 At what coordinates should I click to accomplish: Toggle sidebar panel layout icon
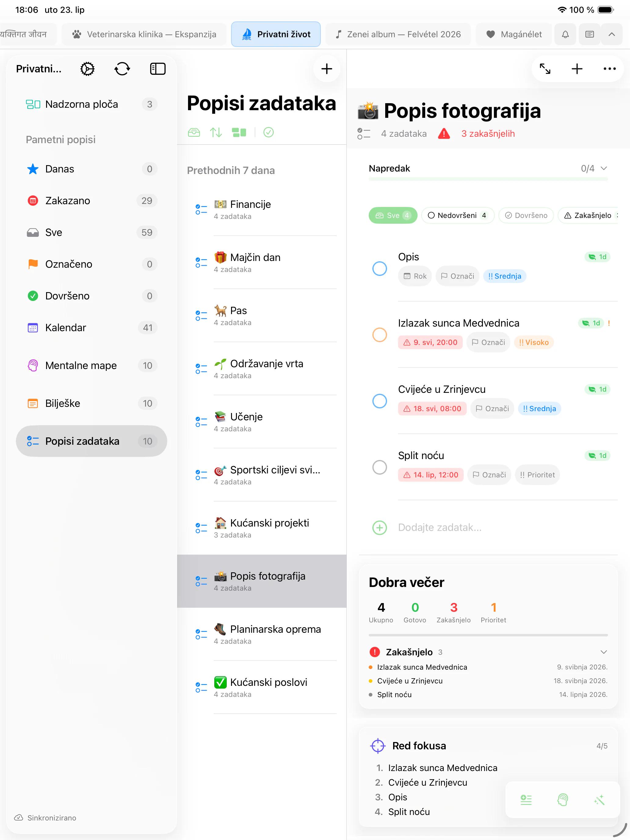[x=157, y=69]
